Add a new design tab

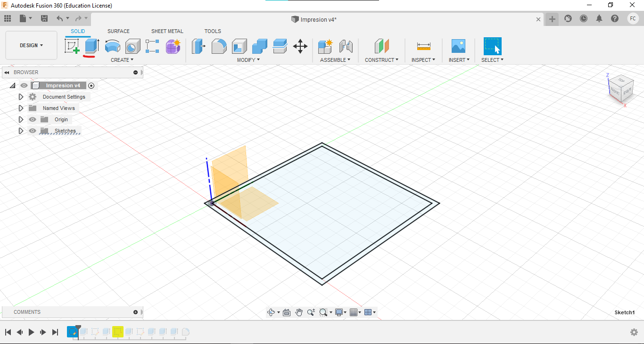click(552, 19)
